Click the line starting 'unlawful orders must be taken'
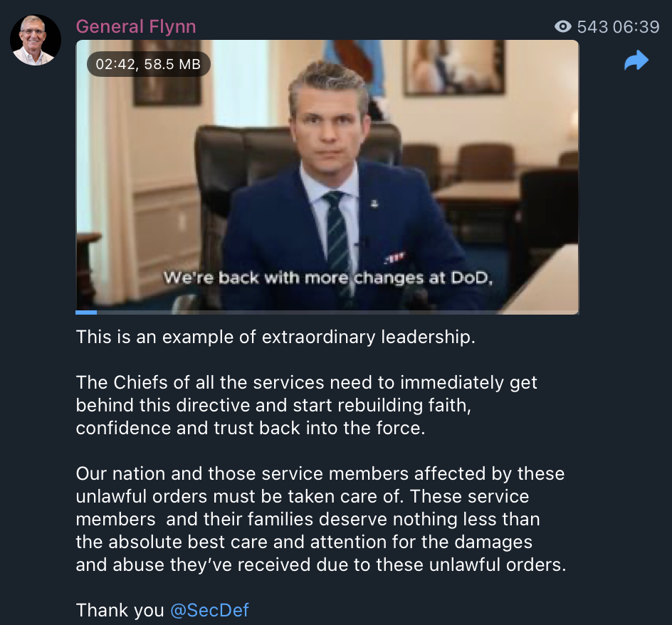The image size is (672, 625). [x=302, y=496]
